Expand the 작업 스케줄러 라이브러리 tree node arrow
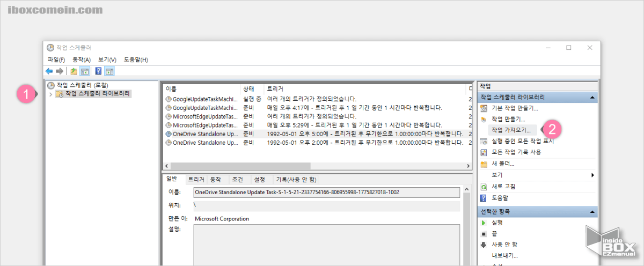This screenshot has height=266, width=644. point(50,94)
